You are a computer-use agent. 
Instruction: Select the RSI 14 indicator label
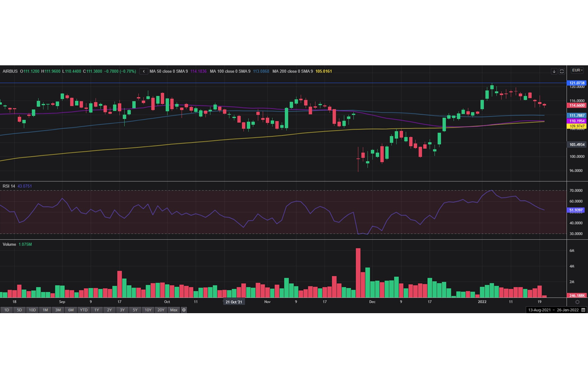[9, 186]
